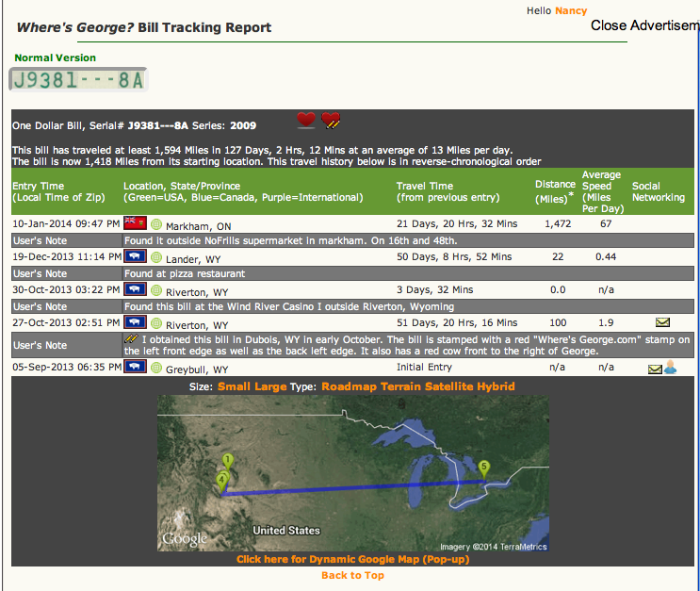Click entry time 10-Jan-2014 09:47 PM
The image size is (700, 591).
pyautogui.click(x=66, y=223)
